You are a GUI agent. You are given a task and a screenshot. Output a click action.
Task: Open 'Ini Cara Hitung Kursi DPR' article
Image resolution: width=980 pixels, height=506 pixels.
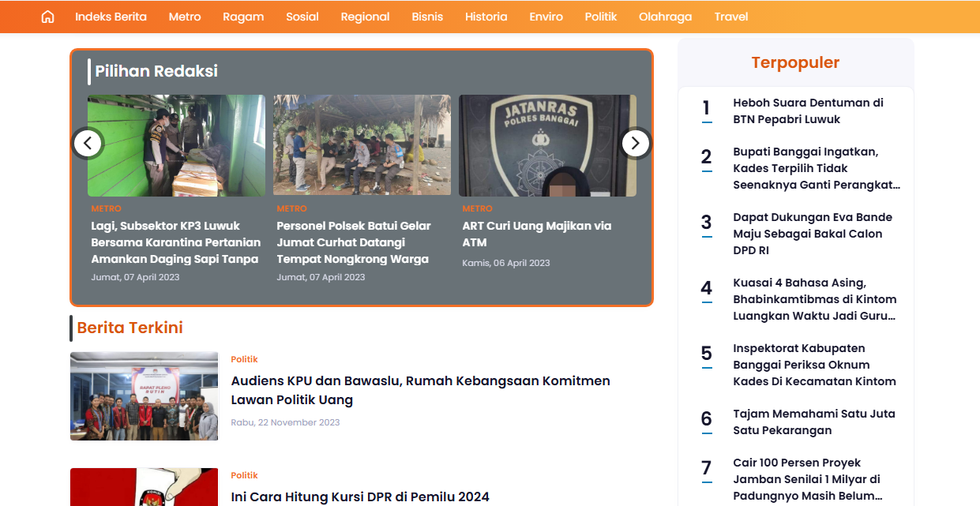(x=360, y=497)
